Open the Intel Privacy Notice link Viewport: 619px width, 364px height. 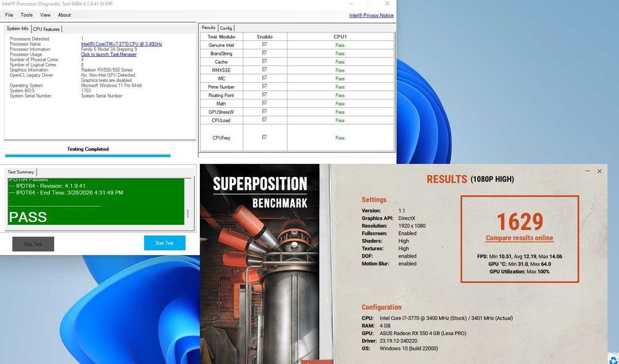[371, 15]
